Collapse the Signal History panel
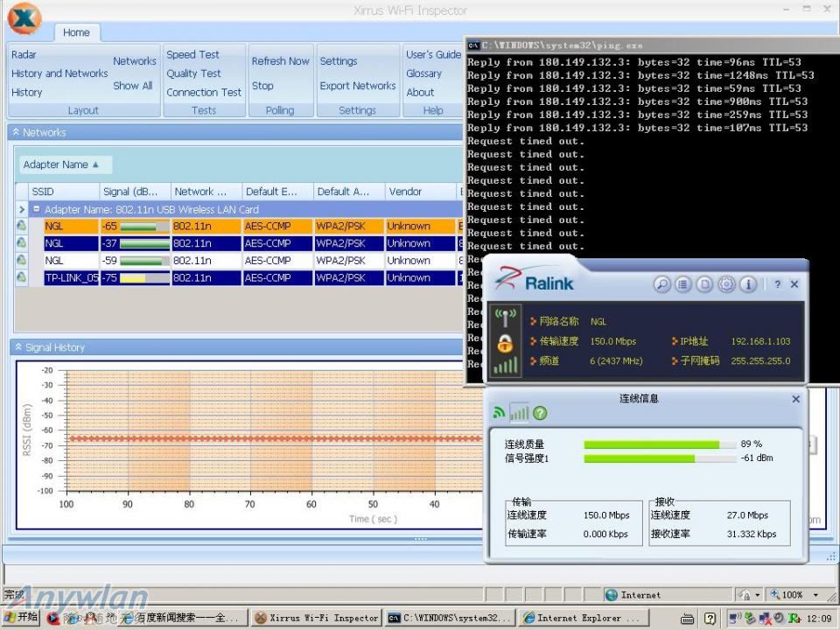The width and height of the screenshot is (840, 630). tap(18, 347)
